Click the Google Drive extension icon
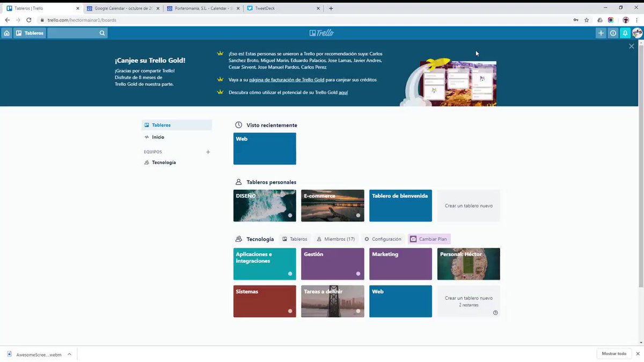 pos(600,20)
